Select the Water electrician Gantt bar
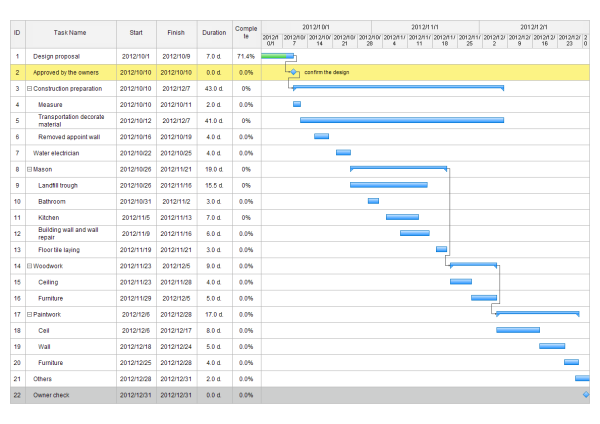Screen dimensions: 600x424 (x=343, y=153)
